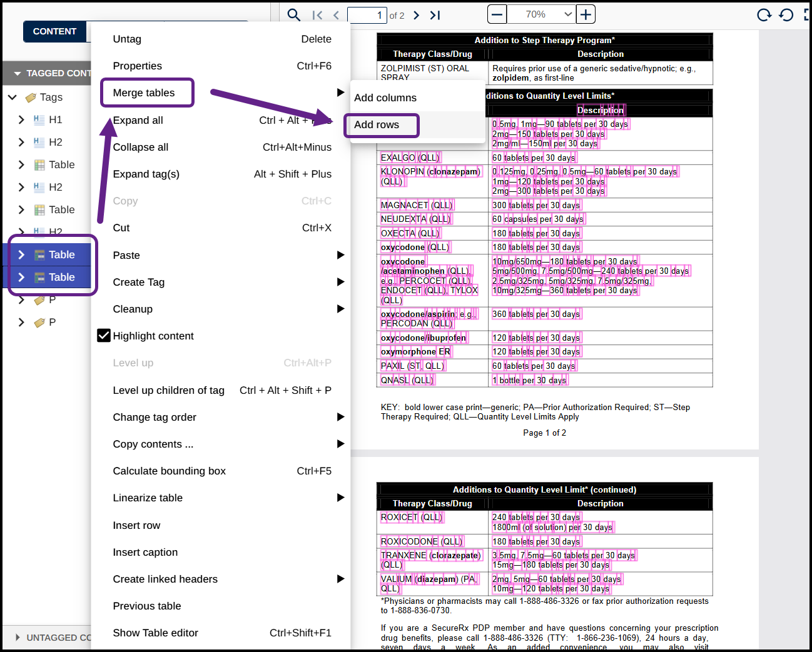
Task: Collapse the TAGGED CONTENT section header
Action: (x=18, y=74)
